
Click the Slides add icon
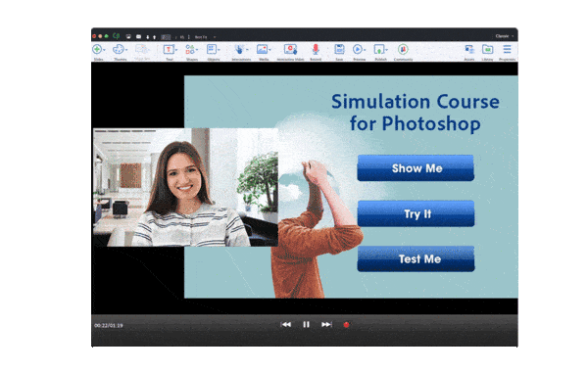click(x=97, y=49)
